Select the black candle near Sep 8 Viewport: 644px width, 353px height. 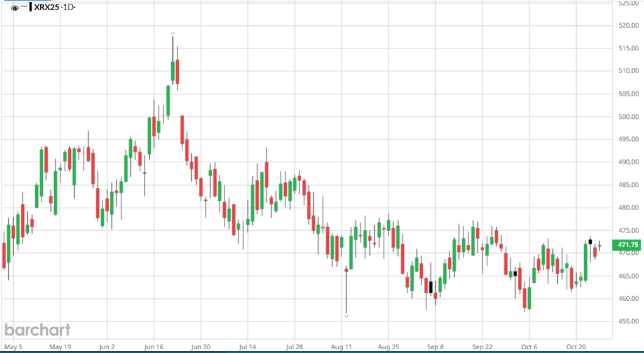[x=431, y=287]
